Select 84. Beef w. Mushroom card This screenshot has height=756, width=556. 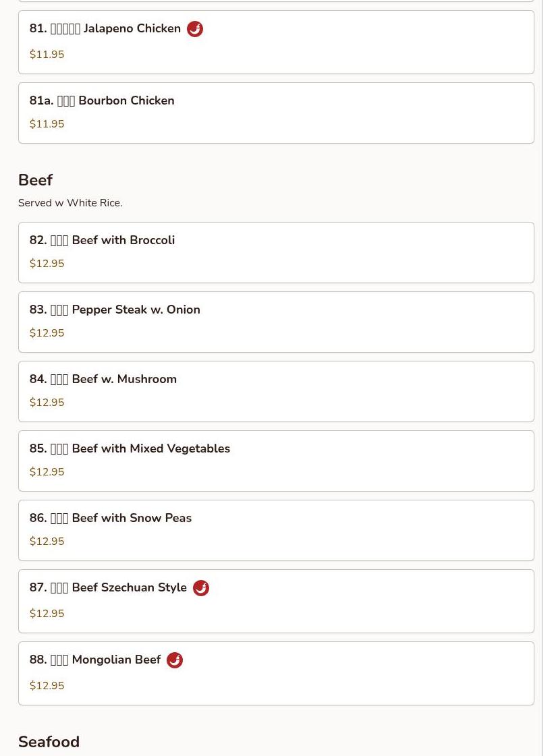275,391
